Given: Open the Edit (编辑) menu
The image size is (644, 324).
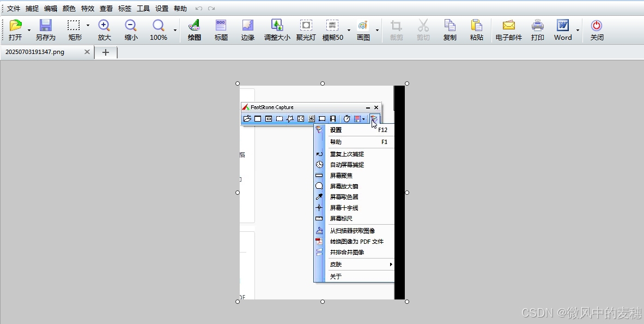Looking at the screenshot, I should (51, 8).
